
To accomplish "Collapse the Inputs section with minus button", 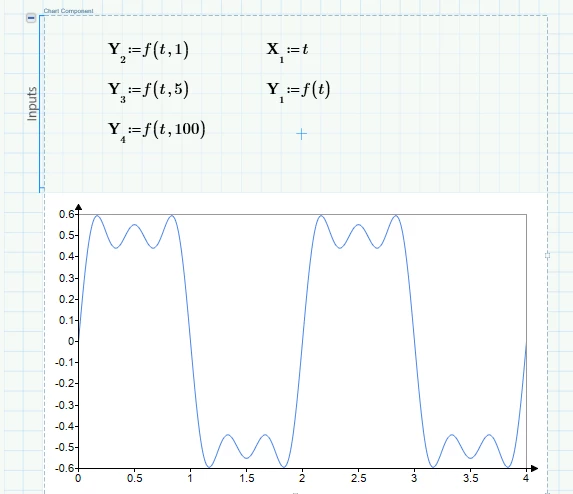I will click(x=31, y=17).
